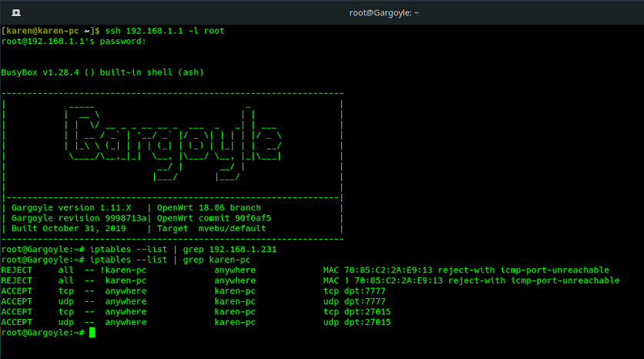Click the 'ssh 192.168.1.1 -l root' command
644x359 pixels.
coord(165,31)
